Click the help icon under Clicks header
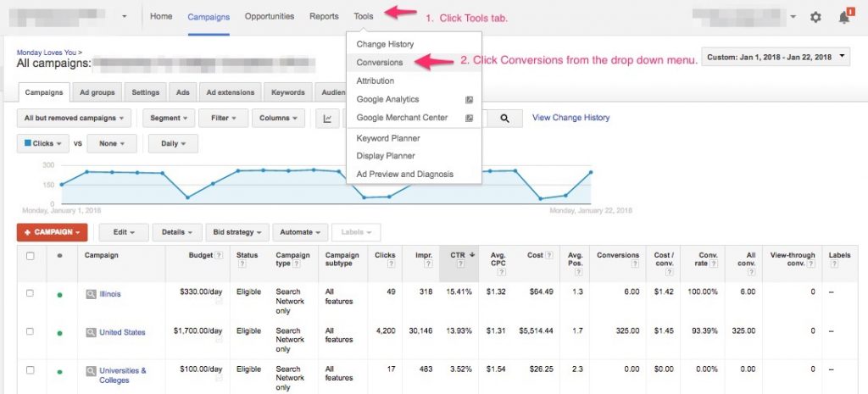 (x=392, y=264)
